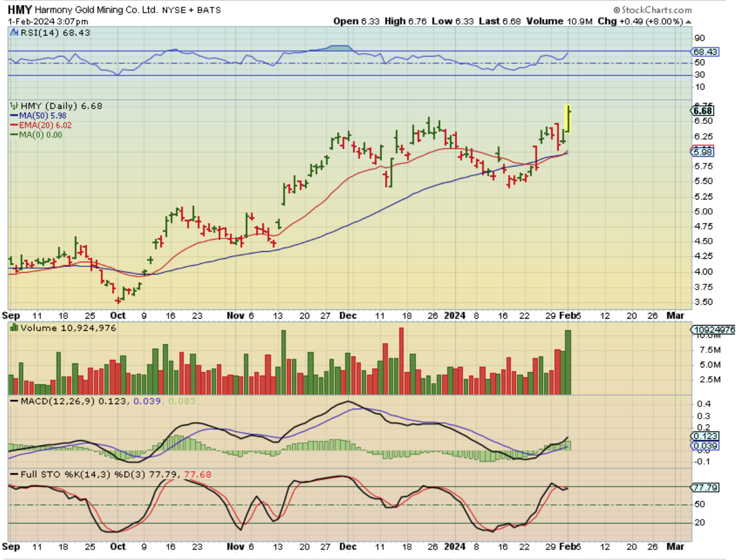Click the 0.123 MACD axis tag

[706, 436]
